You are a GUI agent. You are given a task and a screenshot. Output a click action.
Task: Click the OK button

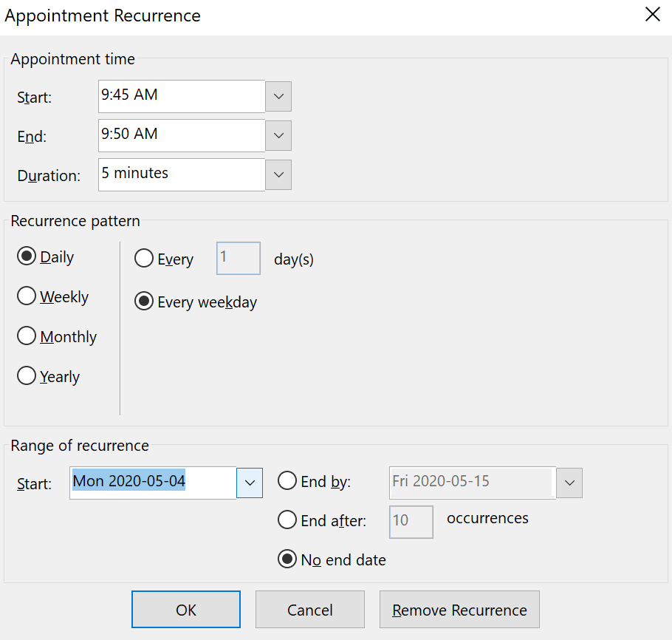[x=186, y=610]
